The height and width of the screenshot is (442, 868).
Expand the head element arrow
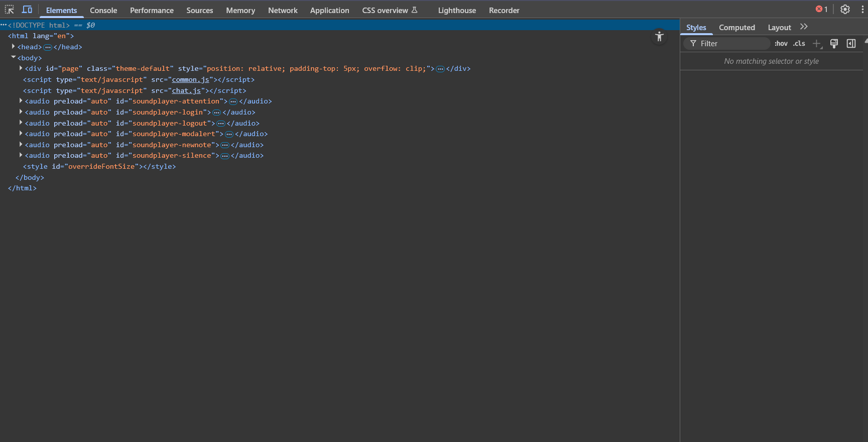click(x=13, y=47)
